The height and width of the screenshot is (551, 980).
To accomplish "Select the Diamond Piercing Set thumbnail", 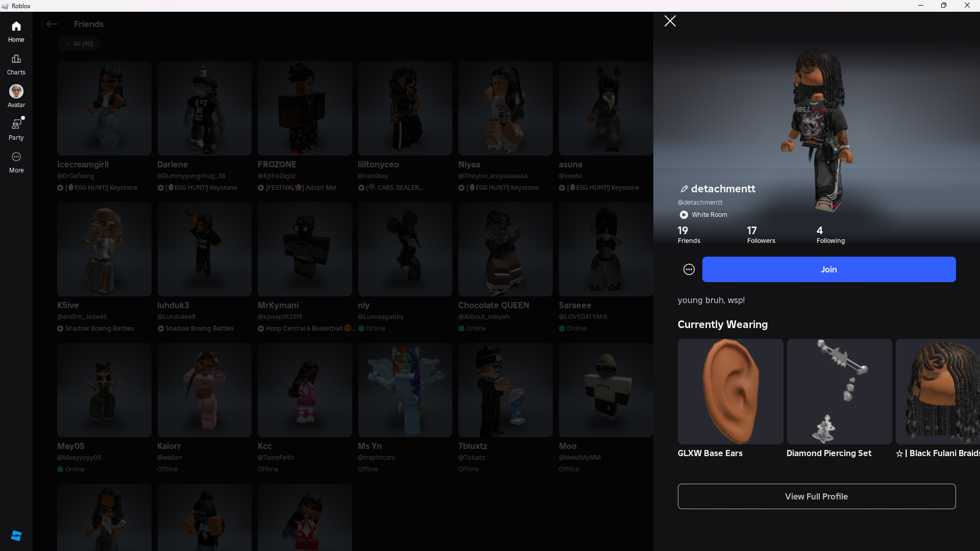I will [839, 391].
